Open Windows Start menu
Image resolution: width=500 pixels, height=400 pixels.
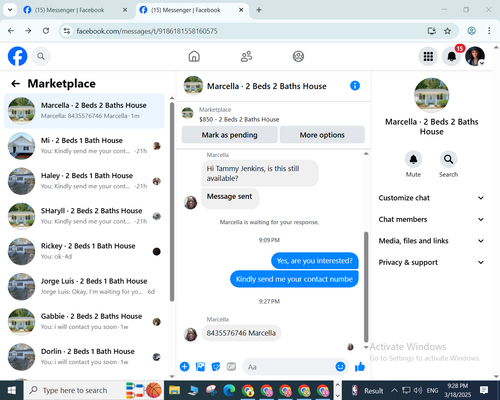12,390
